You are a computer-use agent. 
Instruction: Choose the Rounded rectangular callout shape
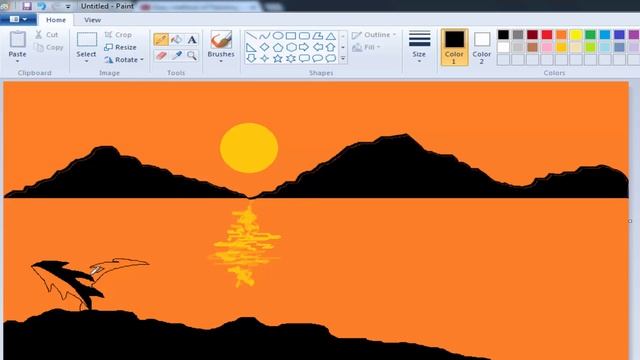(x=304, y=58)
